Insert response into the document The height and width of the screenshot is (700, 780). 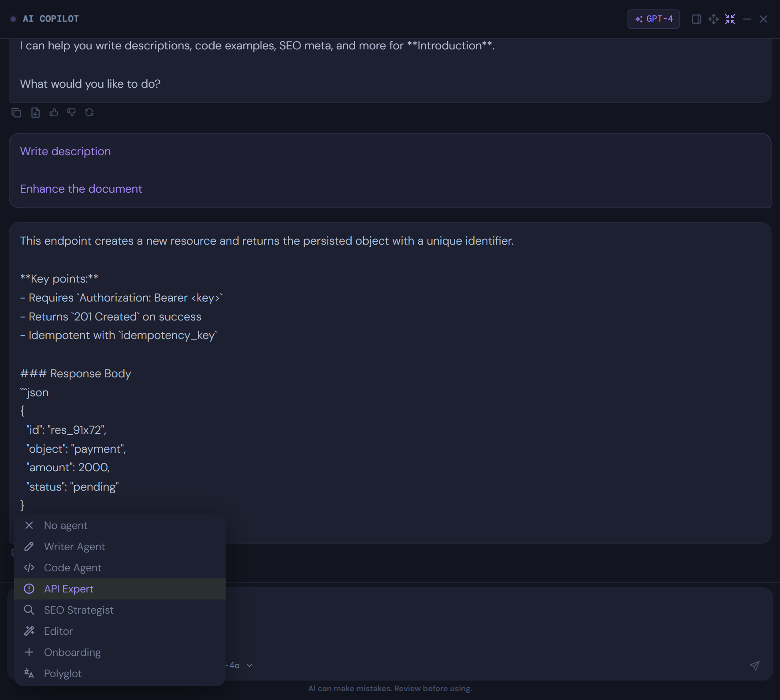pos(35,112)
